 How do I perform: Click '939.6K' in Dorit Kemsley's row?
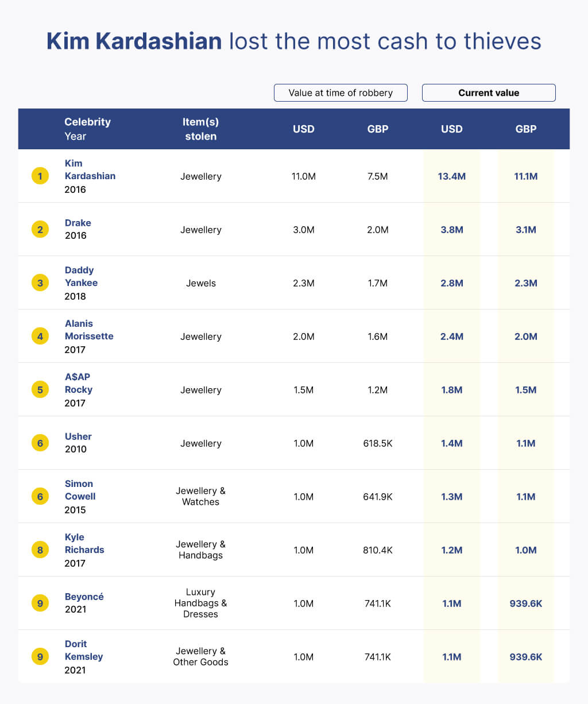[x=526, y=657]
